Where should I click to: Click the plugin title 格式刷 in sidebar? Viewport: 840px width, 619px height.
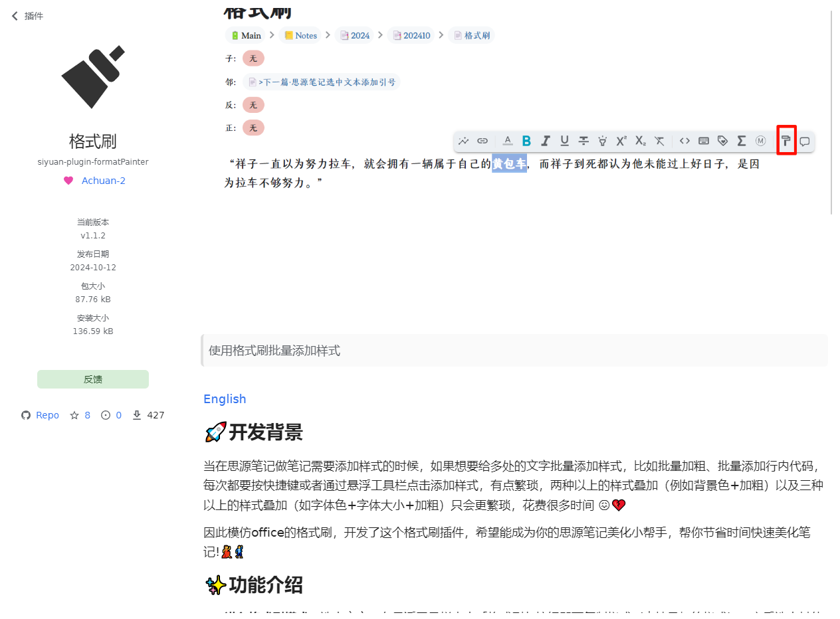pos(93,141)
